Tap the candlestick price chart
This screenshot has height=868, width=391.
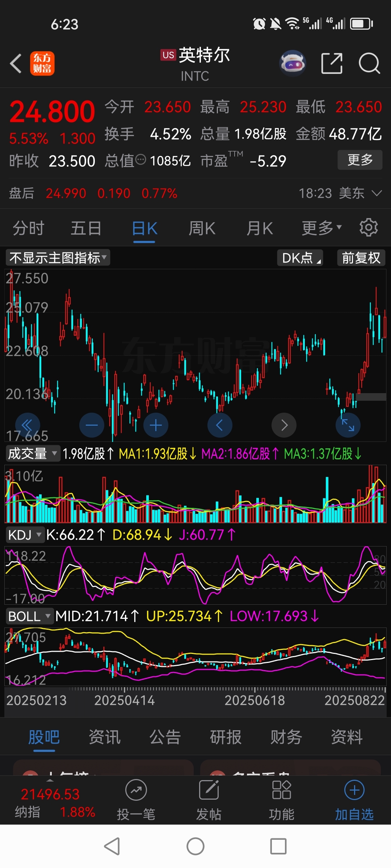pos(195,355)
